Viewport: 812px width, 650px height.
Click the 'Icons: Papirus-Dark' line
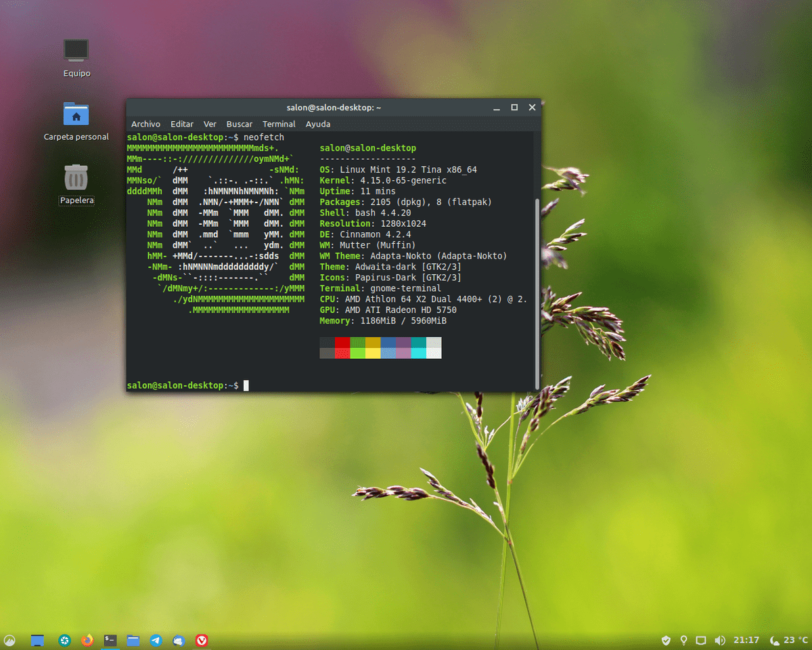point(390,278)
